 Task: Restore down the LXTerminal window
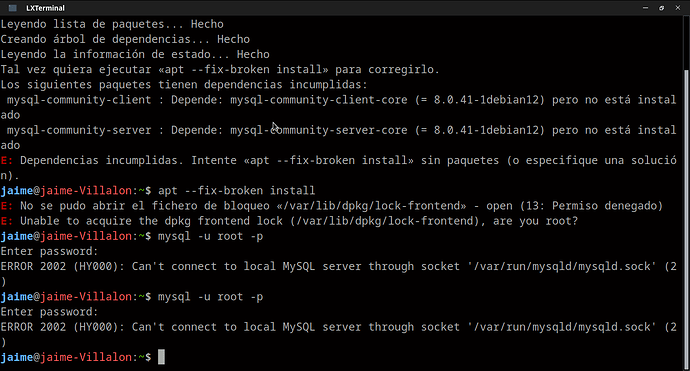click(x=661, y=8)
